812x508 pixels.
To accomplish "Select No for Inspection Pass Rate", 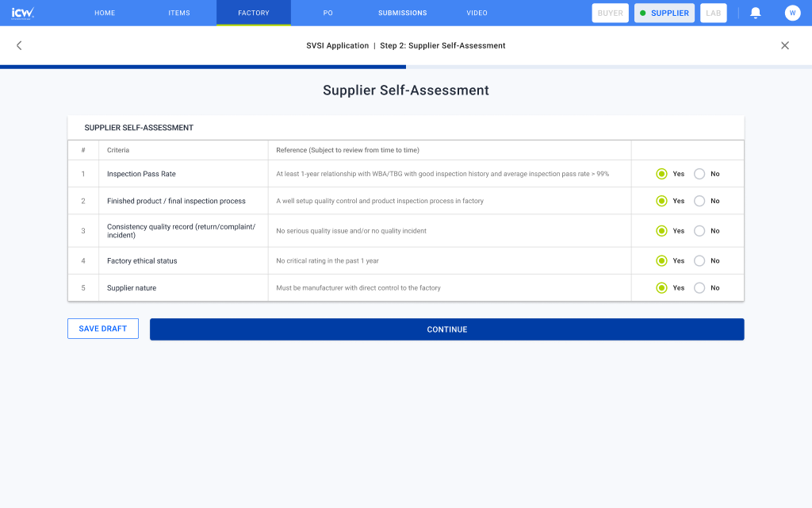I will pos(699,174).
